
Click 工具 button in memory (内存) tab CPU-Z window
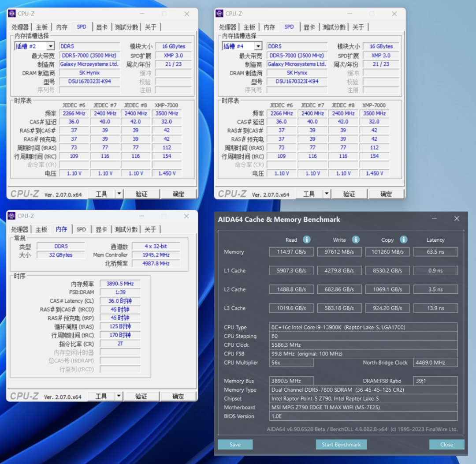[x=101, y=396]
